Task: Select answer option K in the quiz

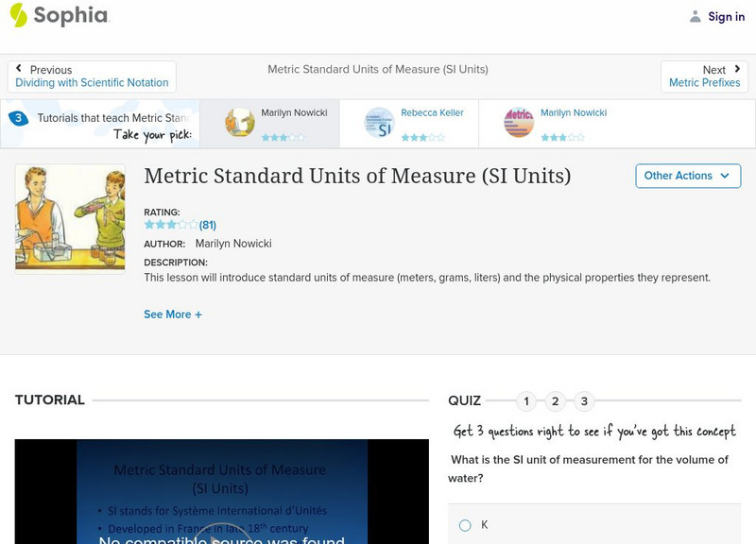Action: point(464,524)
